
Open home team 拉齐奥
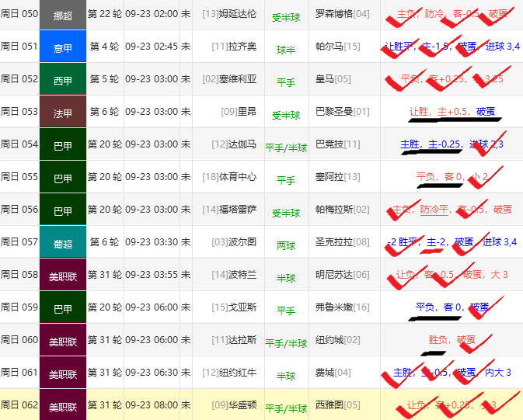[x=240, y=47]
